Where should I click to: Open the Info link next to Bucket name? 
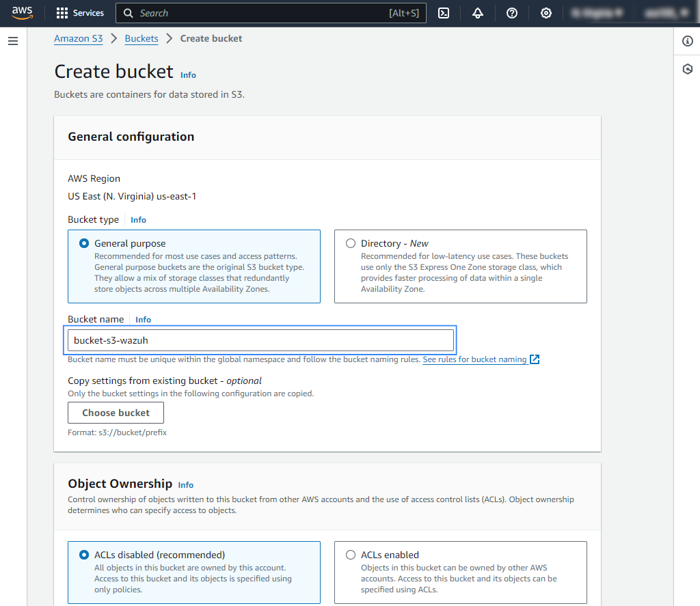pyautogui.click(x=143, y=319)
